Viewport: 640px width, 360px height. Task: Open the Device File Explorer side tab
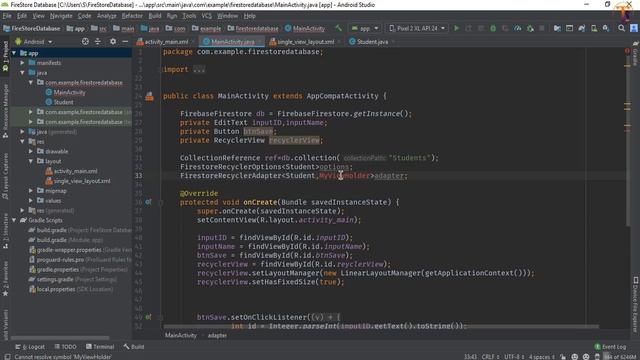[x=636, y=304]
